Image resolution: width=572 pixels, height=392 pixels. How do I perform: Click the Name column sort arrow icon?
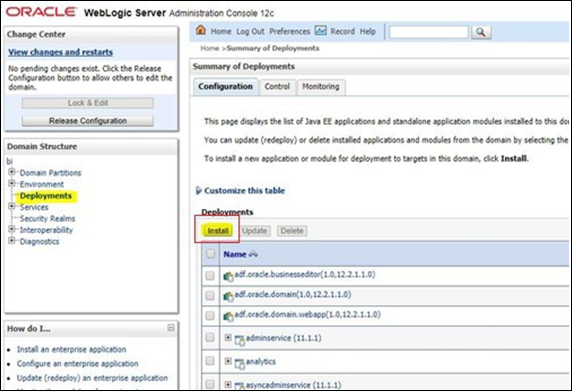point(253,254)
